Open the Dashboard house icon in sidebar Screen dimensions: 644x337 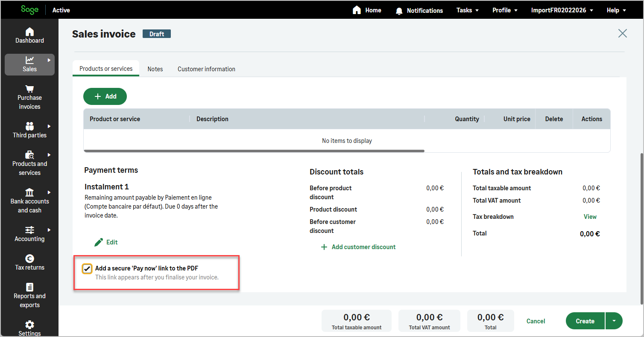click(x=29, y=32)
